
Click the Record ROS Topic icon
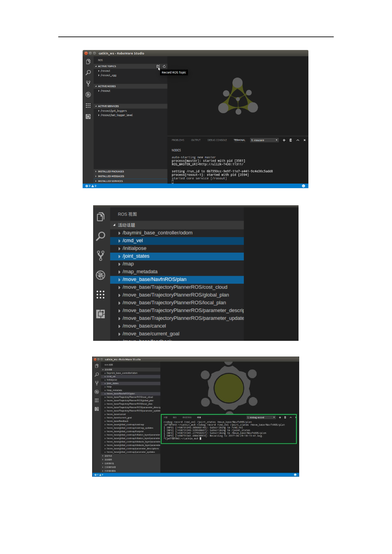[158, 66]
